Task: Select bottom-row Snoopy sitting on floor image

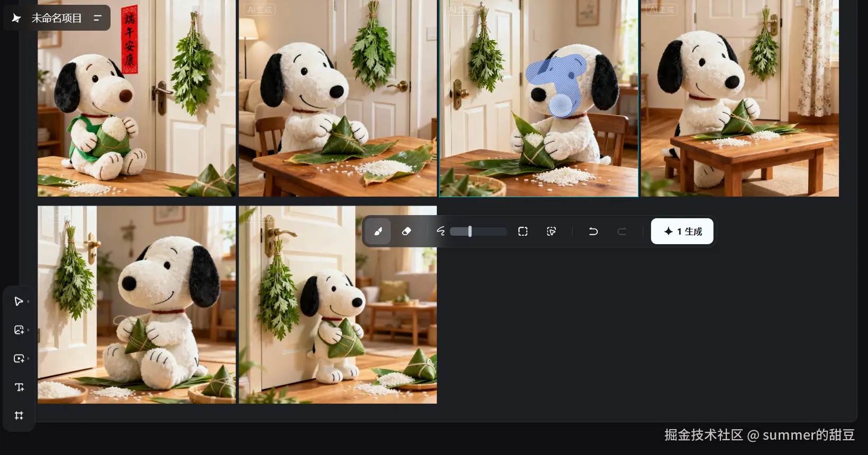Action: click(136, 305)
